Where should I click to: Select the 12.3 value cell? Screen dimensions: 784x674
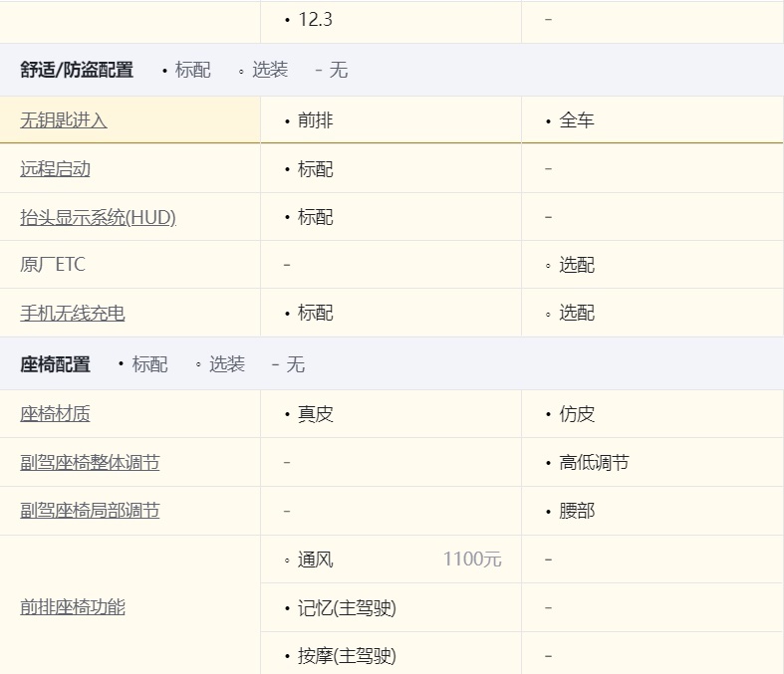click(x=315, y=20)
